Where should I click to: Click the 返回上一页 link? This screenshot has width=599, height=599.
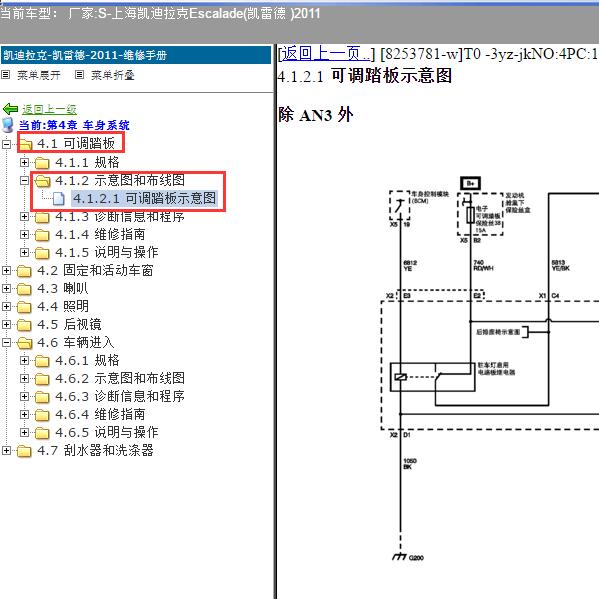pyautogui.click(x=326, y=54)
